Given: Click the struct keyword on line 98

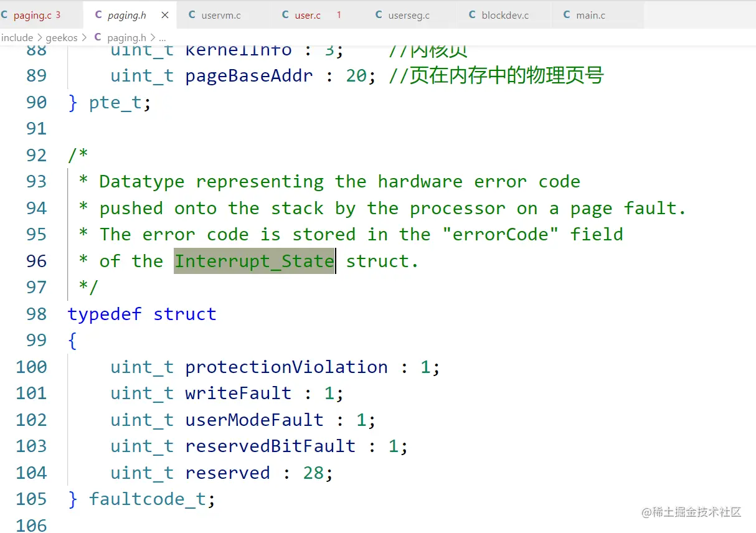Looking at the screenshot, I should click(x=185, y=314).
